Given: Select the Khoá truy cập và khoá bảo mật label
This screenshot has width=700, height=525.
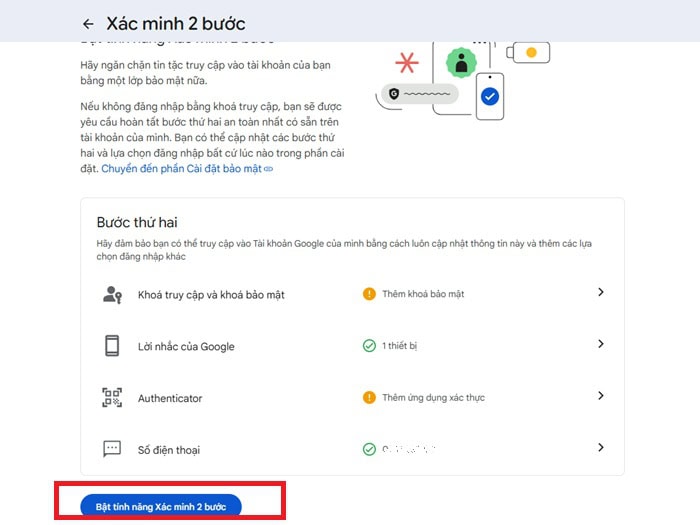Looking at the screenshot, I should coord(213,295).
